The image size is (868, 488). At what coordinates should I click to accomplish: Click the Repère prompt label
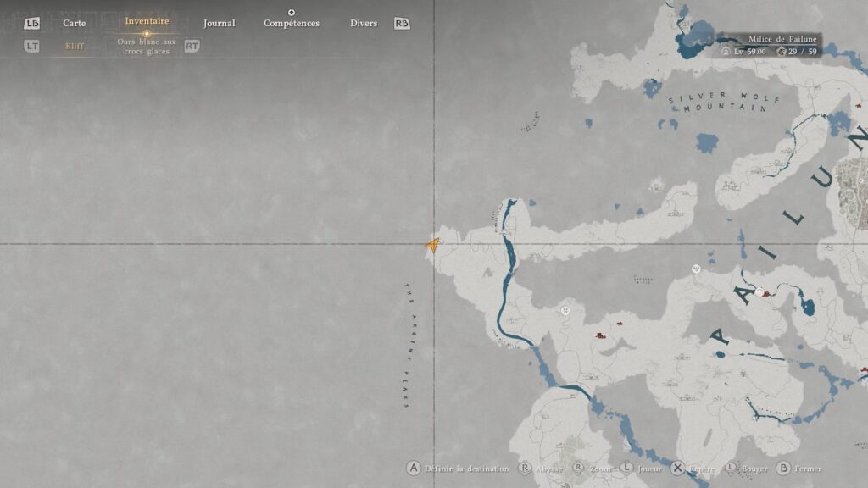pyautogui.click(x=701, y=469)
